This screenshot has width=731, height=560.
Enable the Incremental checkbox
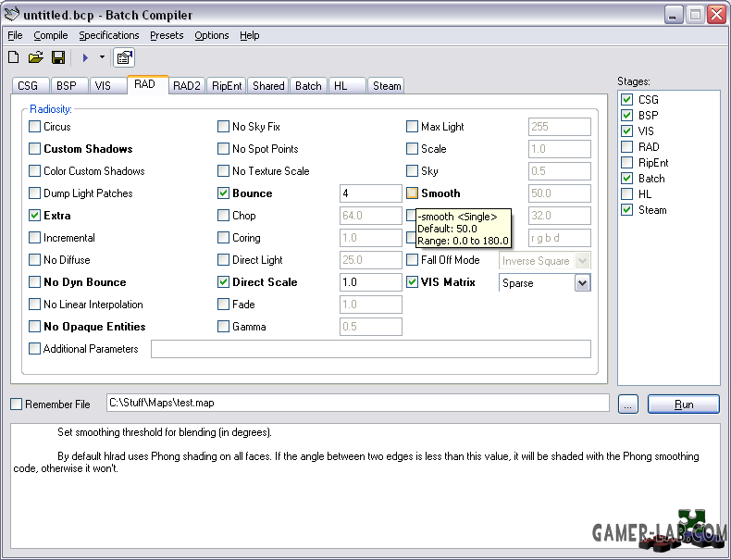pos(34,237)
